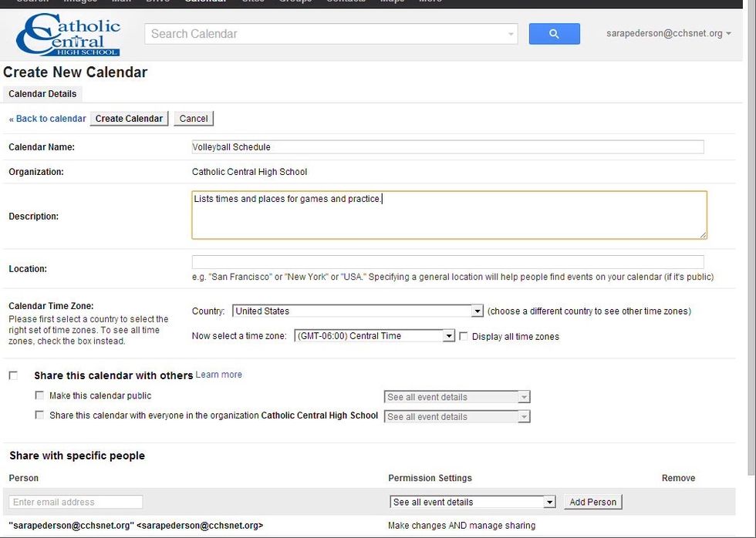Enable Share this calendar with others
756x538 pixels.
tap(13, 375)
